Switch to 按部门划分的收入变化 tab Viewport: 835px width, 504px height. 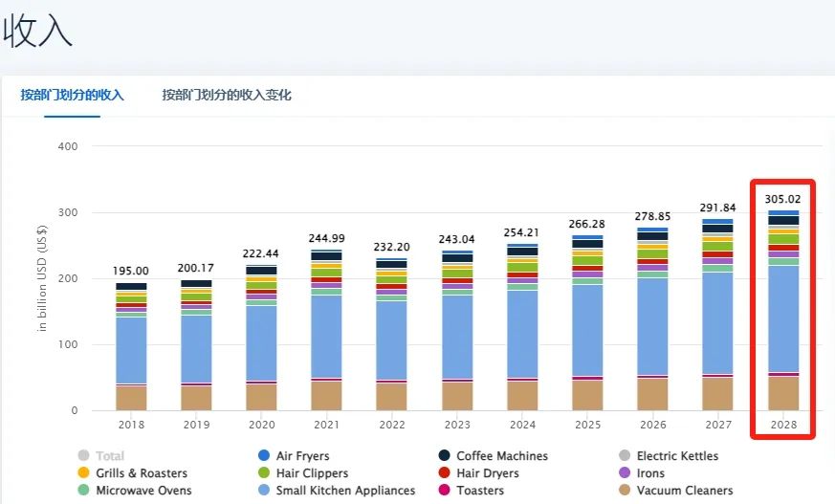(x=227, y=95)
